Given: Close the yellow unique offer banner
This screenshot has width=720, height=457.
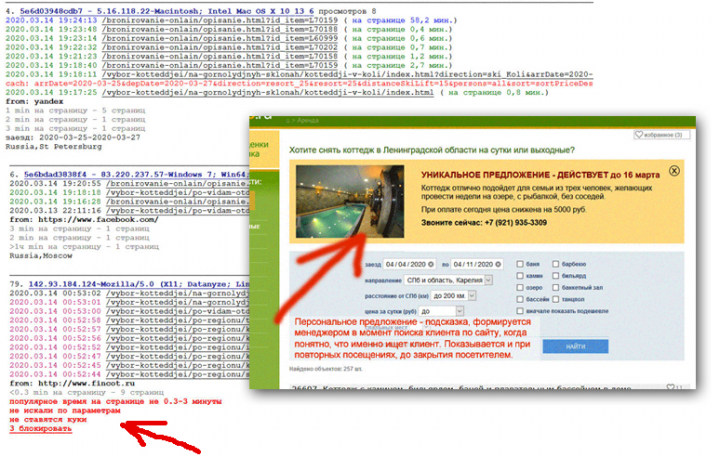Looking at the screenshot, I should (674, 171).
